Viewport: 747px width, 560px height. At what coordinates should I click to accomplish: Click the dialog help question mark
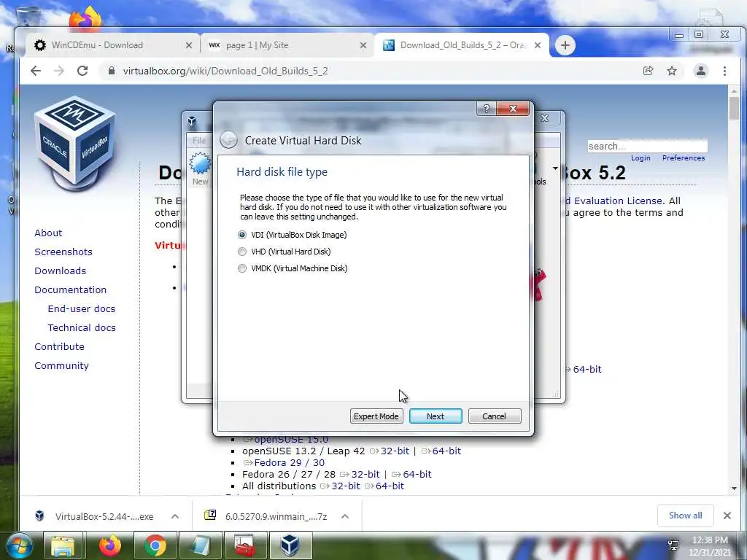click(486, 109)
